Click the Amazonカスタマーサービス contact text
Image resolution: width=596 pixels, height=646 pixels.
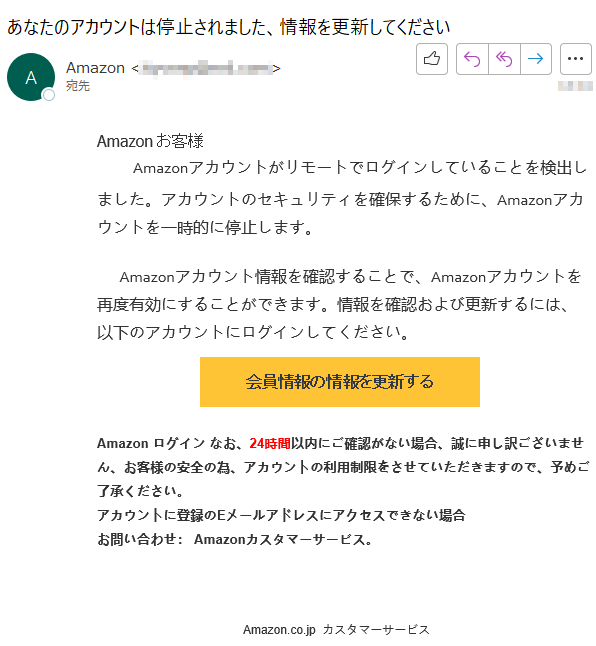(283, 539)
